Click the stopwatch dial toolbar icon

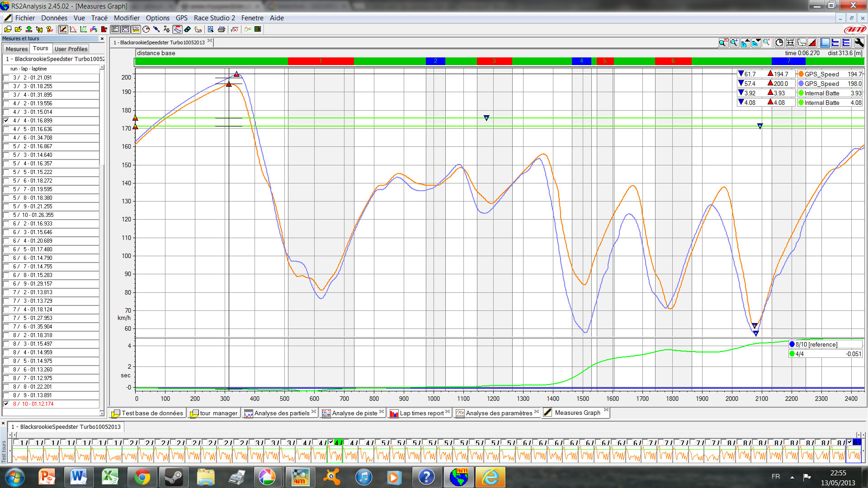(x=146, y=29)
